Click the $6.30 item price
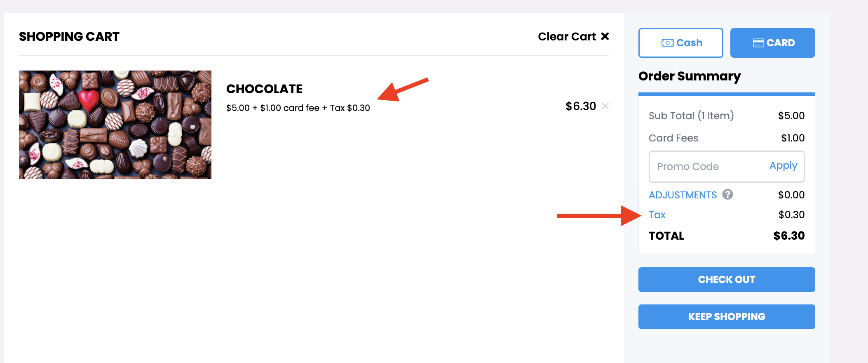Image resolution: width=868 pixels, height=363 pixels. (581, 106)
